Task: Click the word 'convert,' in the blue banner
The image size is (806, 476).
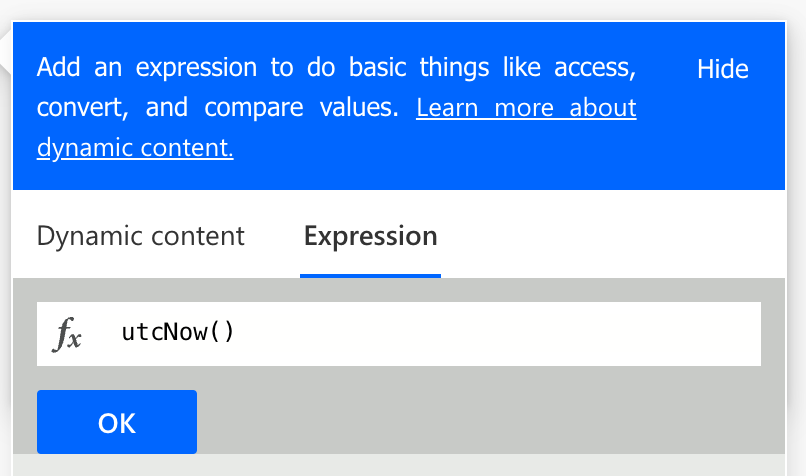Action: 83,107
